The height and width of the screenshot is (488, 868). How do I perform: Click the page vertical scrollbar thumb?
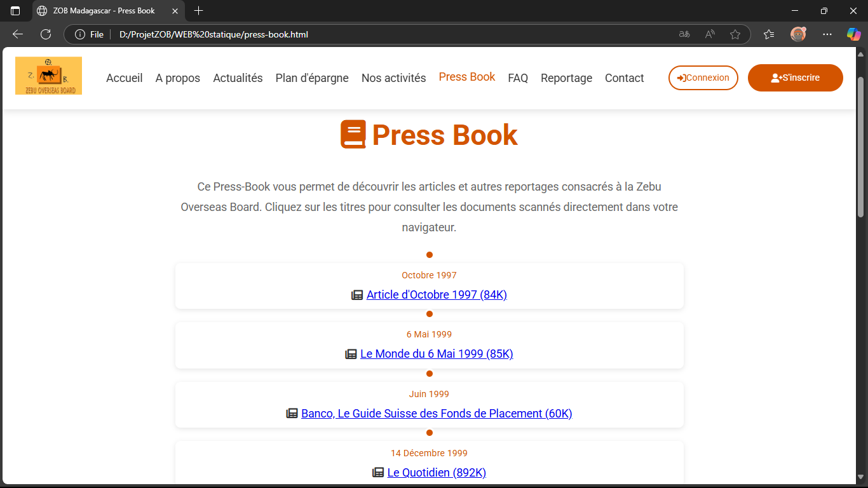tap(861, 147)
